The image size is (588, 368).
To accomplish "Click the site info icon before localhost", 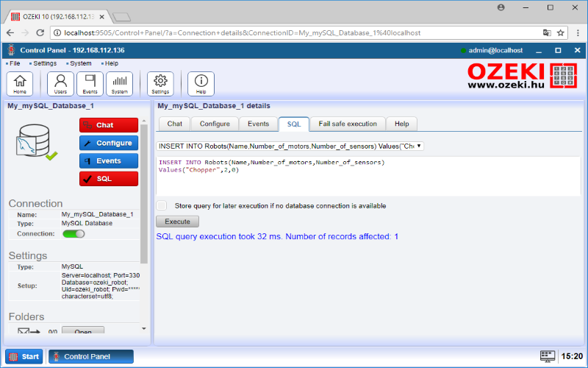I will click(57, 32).
